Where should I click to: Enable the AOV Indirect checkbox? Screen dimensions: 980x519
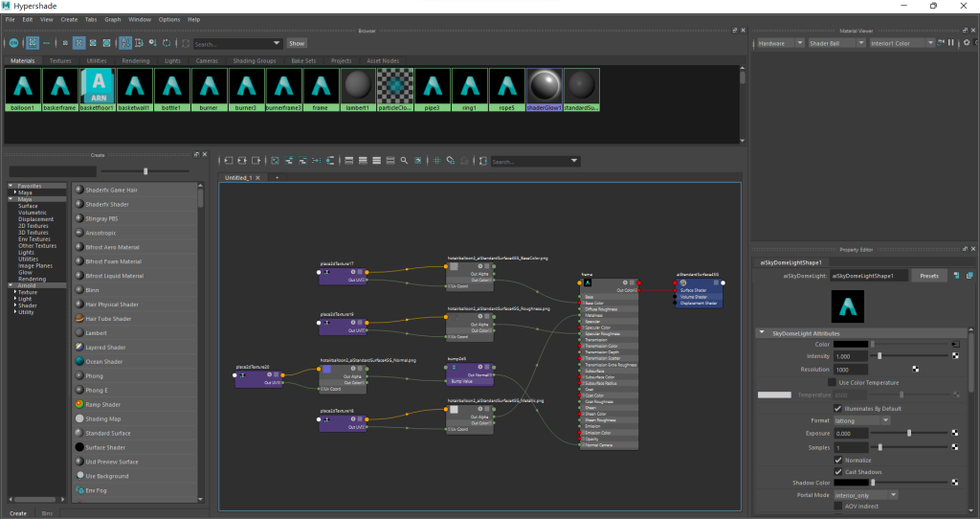[838, 506]
